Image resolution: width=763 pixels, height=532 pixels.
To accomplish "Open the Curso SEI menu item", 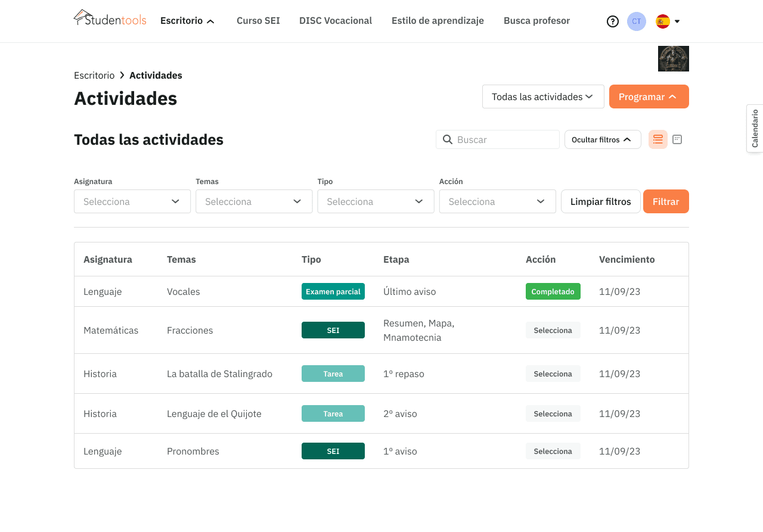I will (258, 21).
